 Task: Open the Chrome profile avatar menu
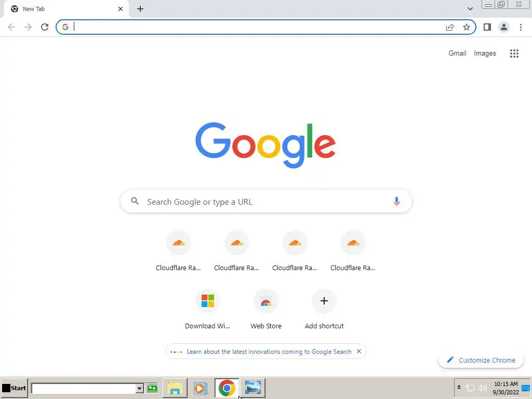[504, 27]
